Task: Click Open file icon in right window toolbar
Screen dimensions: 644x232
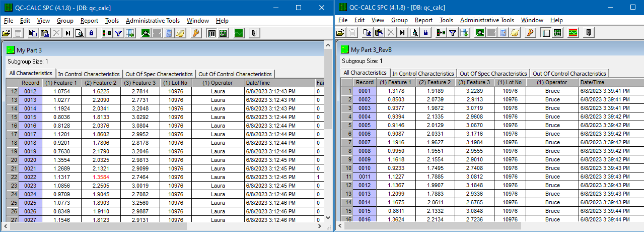Action: 341,33
